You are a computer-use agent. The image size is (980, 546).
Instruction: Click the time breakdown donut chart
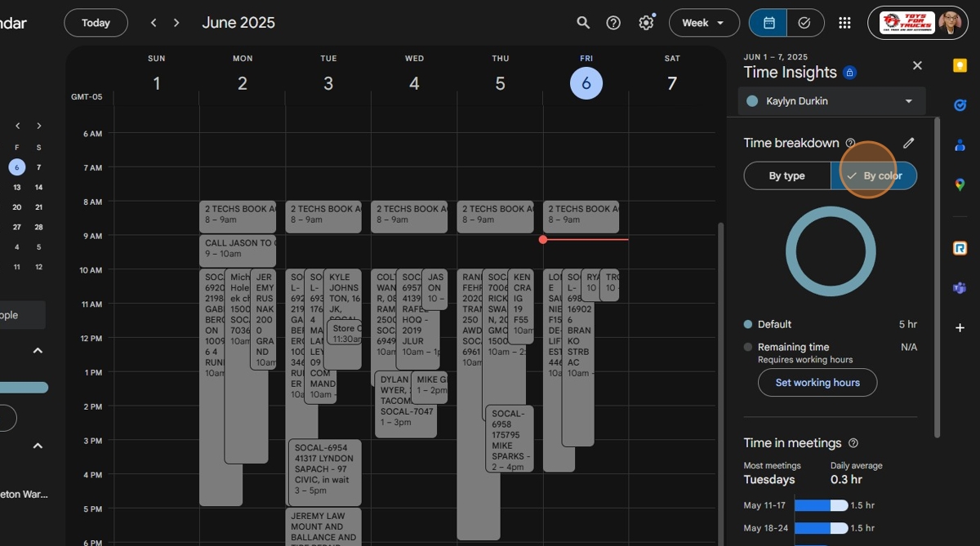coord(831,251)
